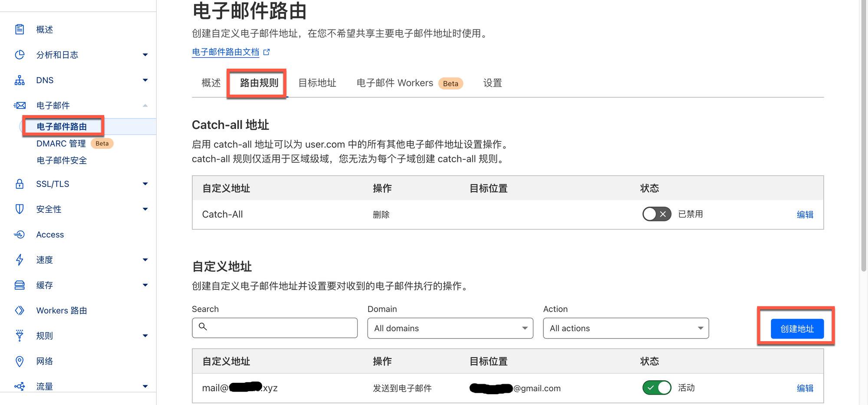The width and height of the screenshot is (868, 405).
Task: Click the 缓存 storage drive icon
Action: [x=20, y=285]
